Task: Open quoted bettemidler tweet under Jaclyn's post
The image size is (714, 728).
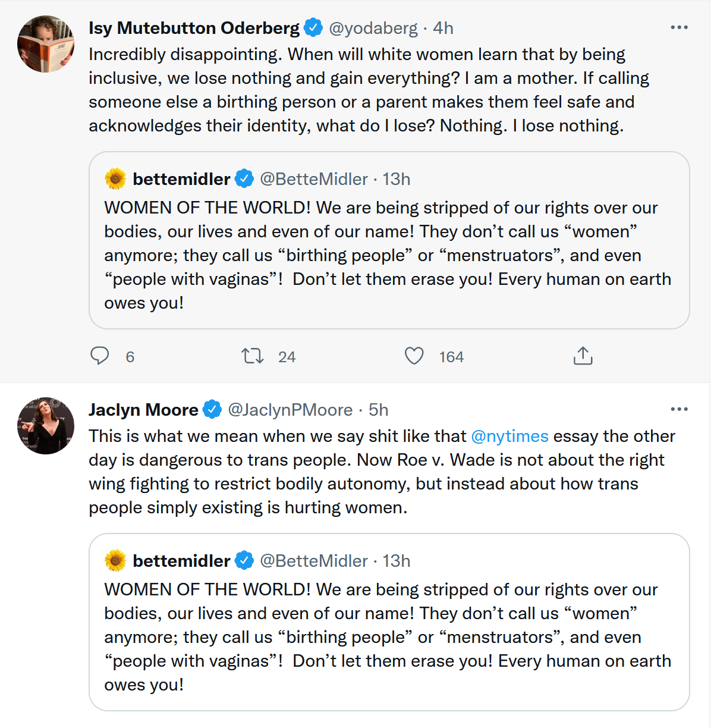Action: (389, 638)
